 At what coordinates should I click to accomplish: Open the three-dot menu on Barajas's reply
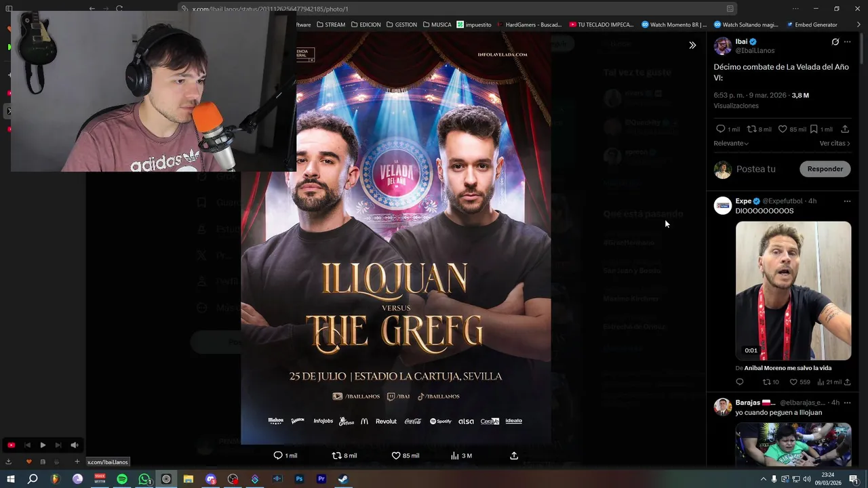[x=847, y=403]
